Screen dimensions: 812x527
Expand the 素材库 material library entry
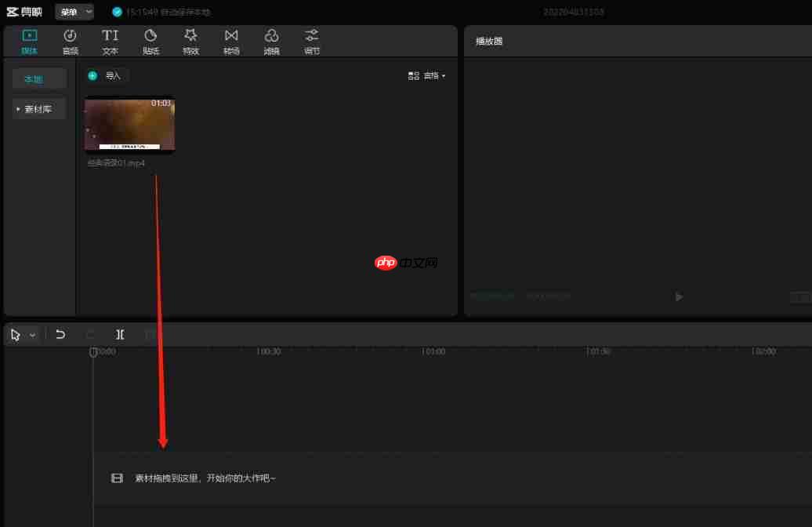click(38, 108)
